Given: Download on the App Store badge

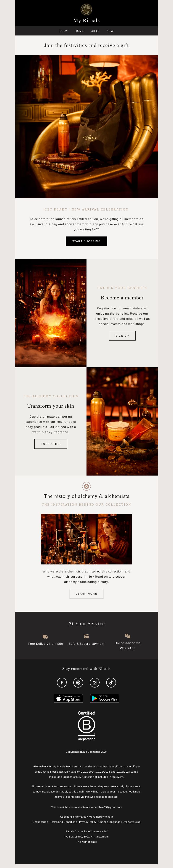Looking at the screenshot, I should (68, 698).
